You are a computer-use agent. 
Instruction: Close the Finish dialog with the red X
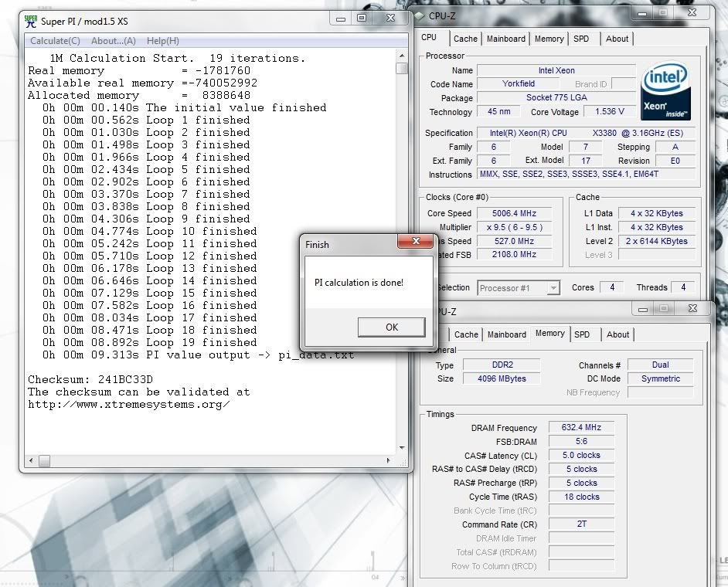point(416,241)
